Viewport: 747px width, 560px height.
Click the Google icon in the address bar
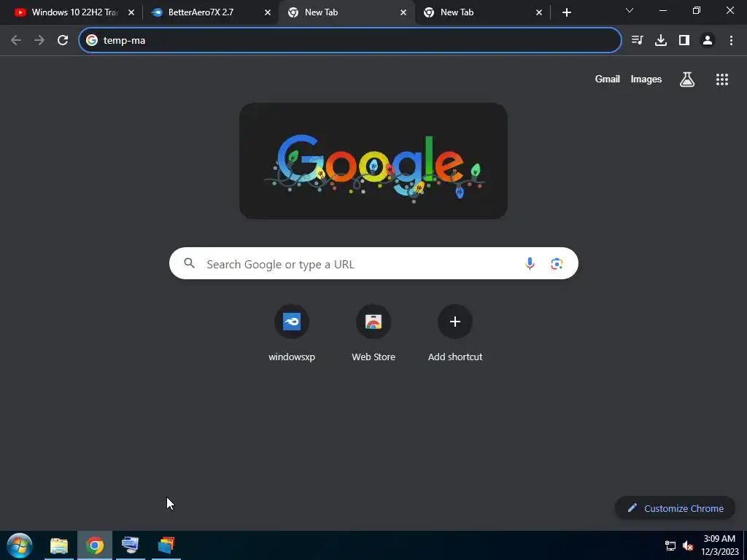pos(92,41)
